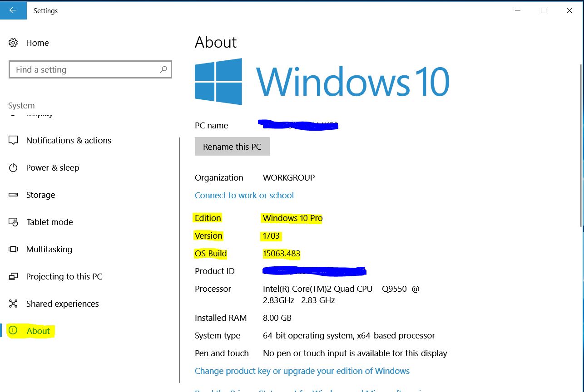
Task: Click the Settings gear beside Home
Action: coord(13,43)
